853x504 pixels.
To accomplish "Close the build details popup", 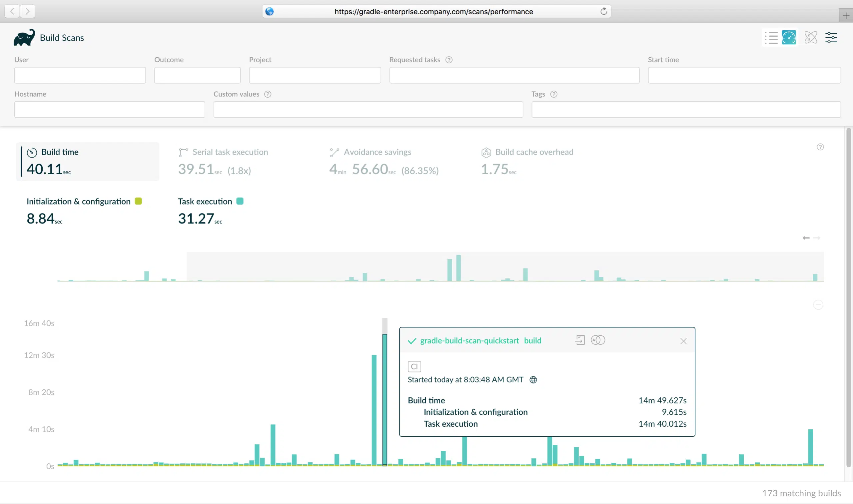I will click(683, 341).
